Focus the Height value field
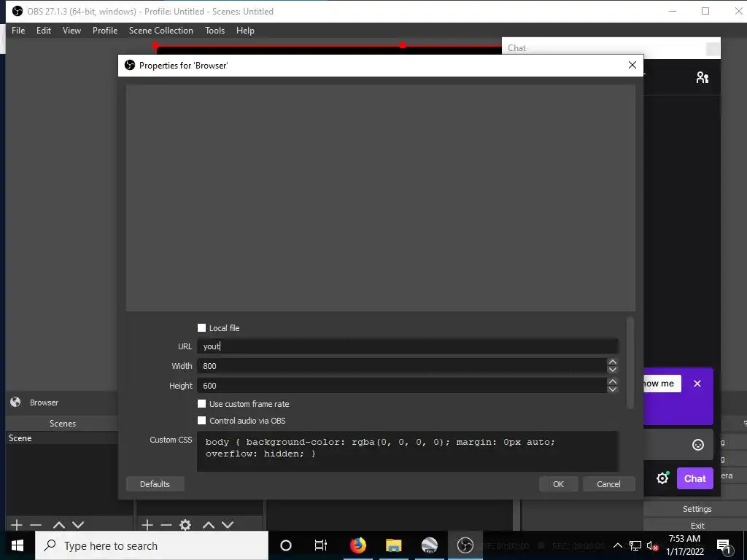The width and height of the screenshot is (747, 560). pos(402,385)
